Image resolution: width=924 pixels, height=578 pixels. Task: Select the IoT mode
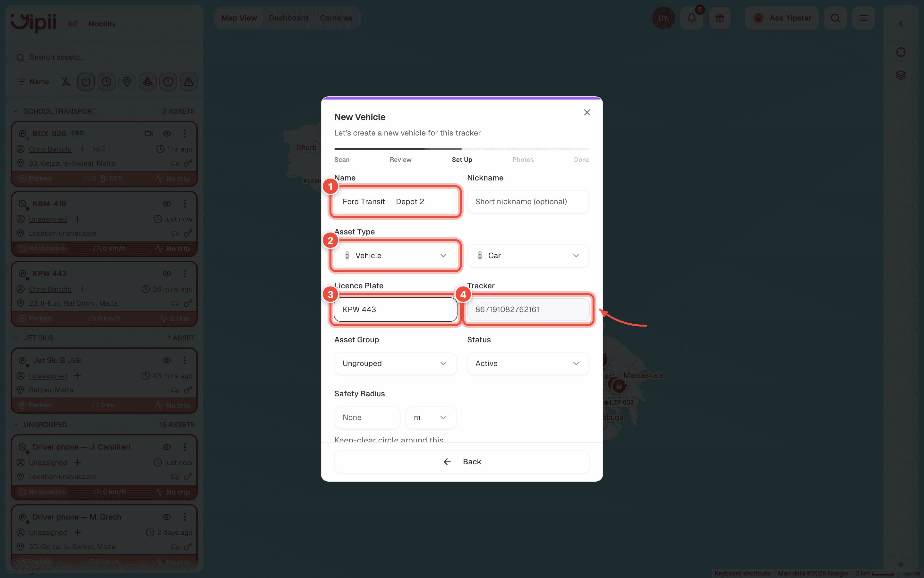pyautogui.click(x=73, y=24)
